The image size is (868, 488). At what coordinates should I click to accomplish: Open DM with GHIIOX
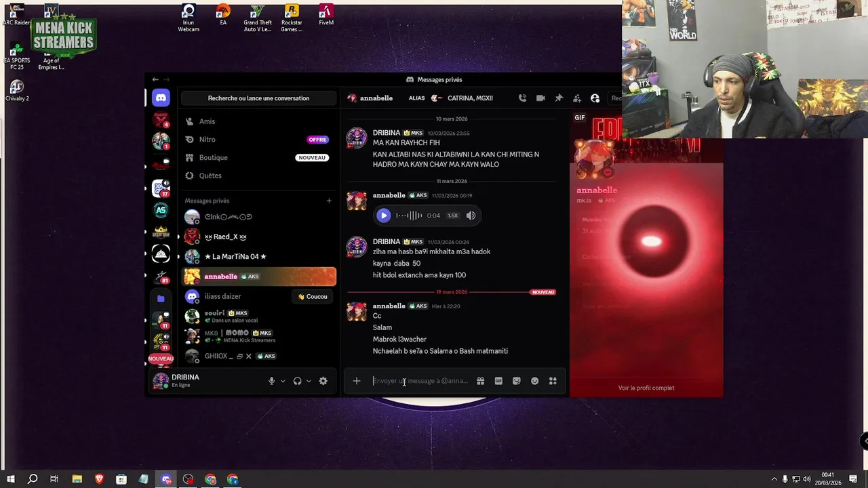click(259, 356)
